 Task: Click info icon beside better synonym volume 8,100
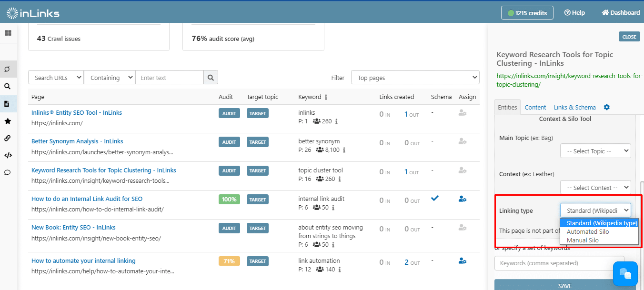coord(344,150)
